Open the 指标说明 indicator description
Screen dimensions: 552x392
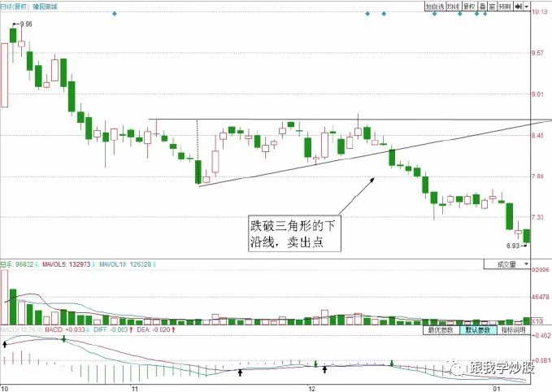[x=513, y=330]
